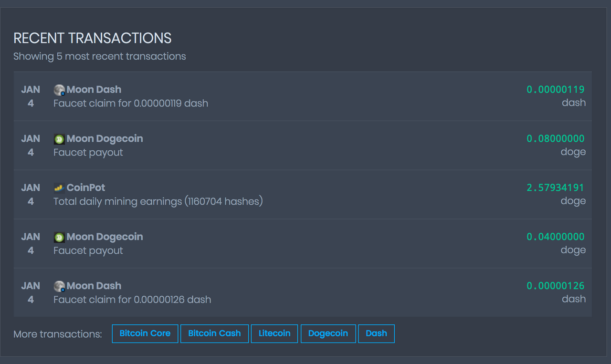Viewport: 611px width, 364px height.
Task: Open Dogecoin transactions
Action: 328,333
